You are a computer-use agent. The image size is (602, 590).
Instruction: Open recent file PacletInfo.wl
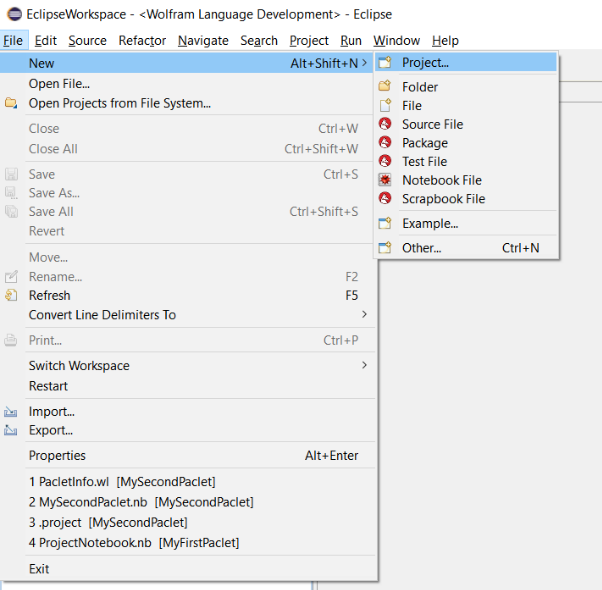[122, 482]
